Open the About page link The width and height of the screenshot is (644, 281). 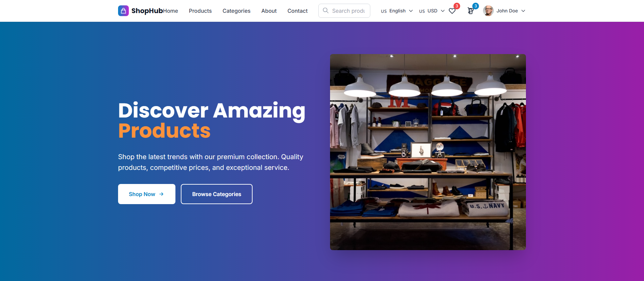(x=269, y=11)
